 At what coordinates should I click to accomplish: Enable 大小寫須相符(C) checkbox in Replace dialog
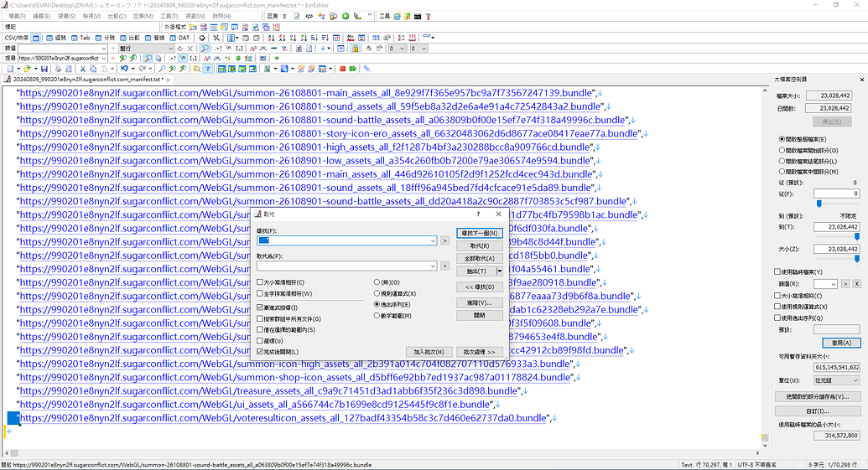coord(260,282)
